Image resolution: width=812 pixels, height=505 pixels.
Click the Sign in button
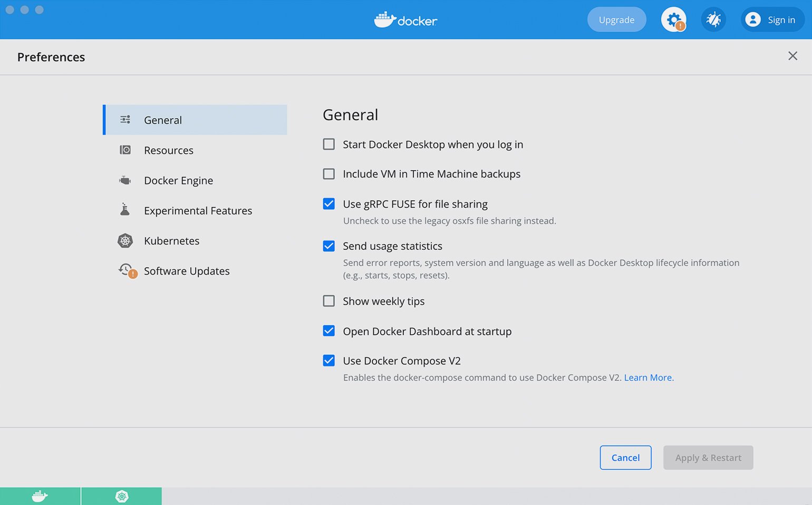[x=772, y=20]
